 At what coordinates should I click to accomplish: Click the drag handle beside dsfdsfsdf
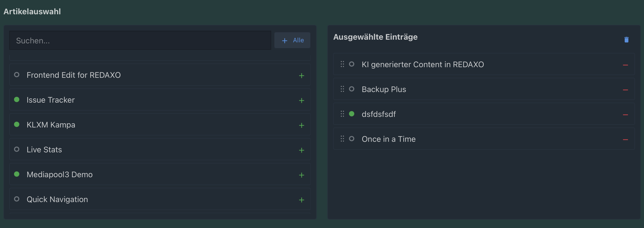coord(342,114)
